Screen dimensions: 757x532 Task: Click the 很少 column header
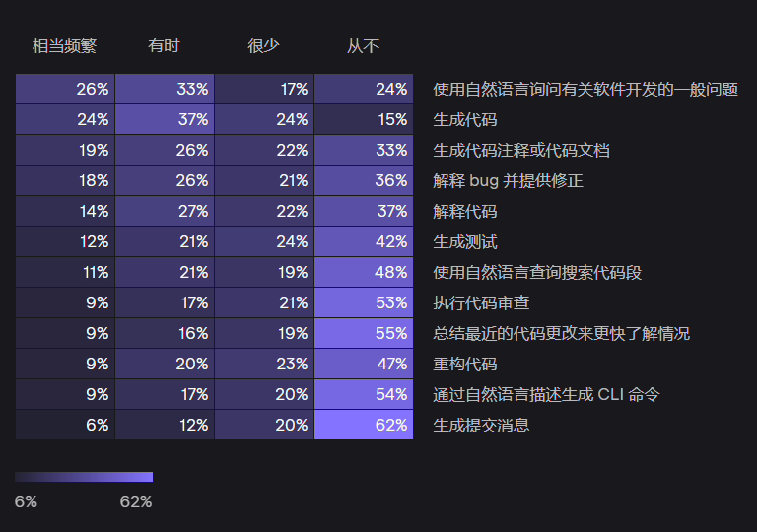[263, 46]
